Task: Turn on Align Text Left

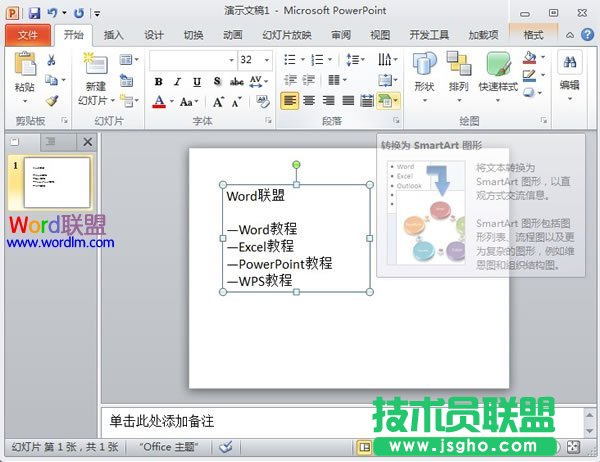Action: click(x=290, y=101)
